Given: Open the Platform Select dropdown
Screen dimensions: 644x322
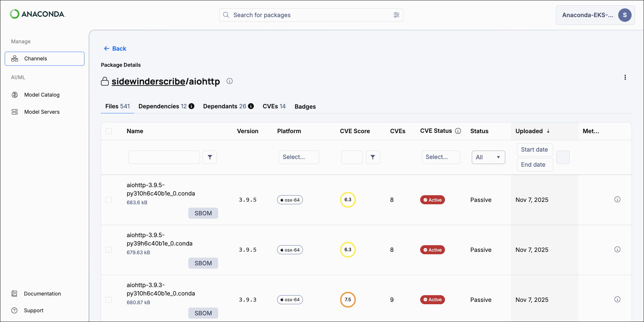Looking at the screenshot, I should [299, 157].
